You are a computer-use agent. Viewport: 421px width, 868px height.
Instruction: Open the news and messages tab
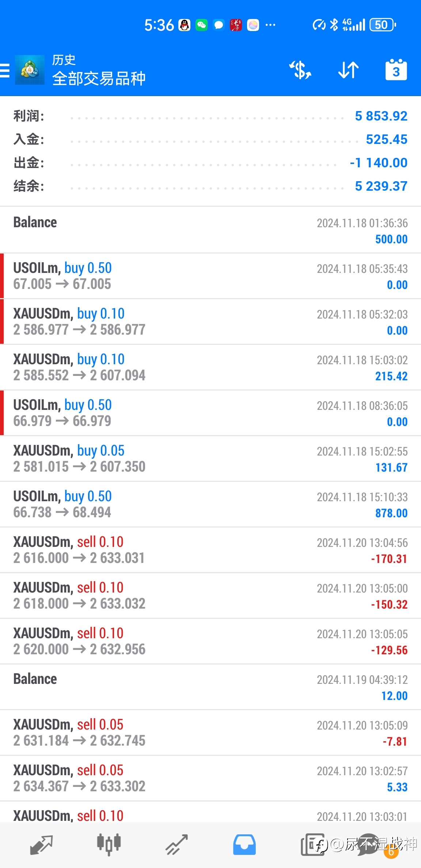(x=312, y=845)
